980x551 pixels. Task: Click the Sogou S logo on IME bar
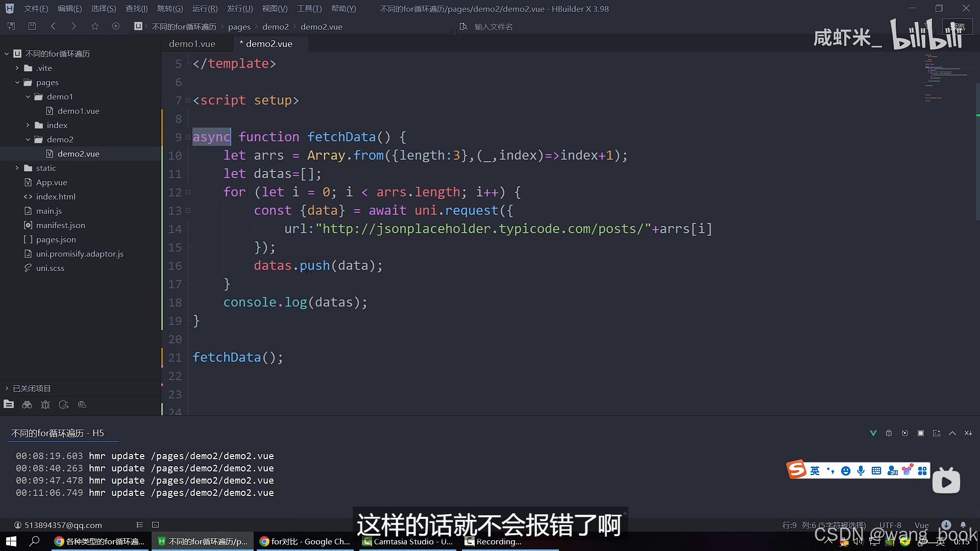(x=796, y=469)
